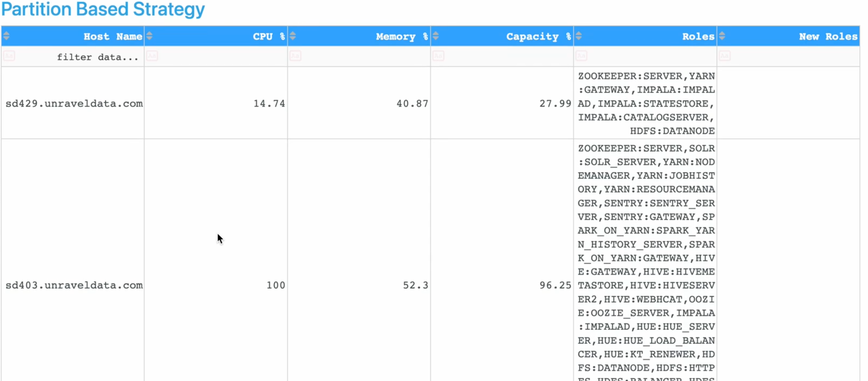Toggle case-sensitive icon in New Roles filter

coord(724,56)
